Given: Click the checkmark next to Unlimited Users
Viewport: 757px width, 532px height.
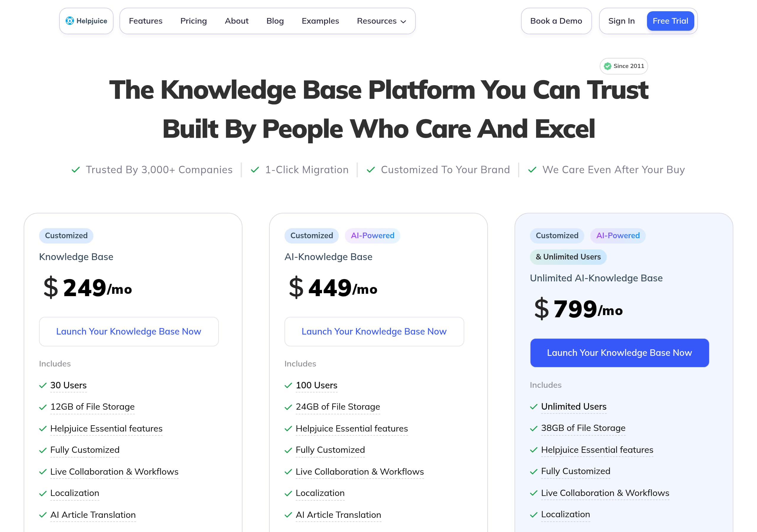Looking at the screenshot, I should [534, 407].
